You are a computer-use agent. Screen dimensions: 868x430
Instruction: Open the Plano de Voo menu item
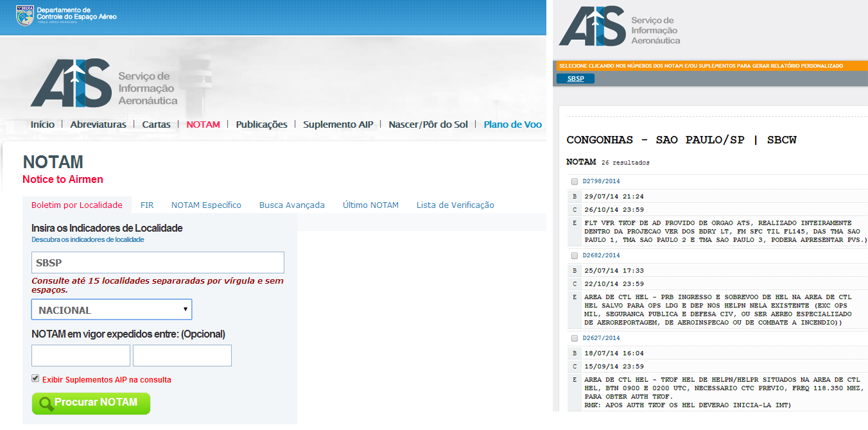pyautogui.click(x=512, y=125)
